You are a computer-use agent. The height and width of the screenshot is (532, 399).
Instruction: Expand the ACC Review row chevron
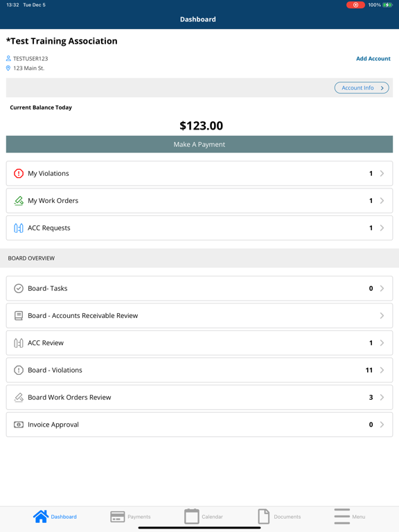382,343
